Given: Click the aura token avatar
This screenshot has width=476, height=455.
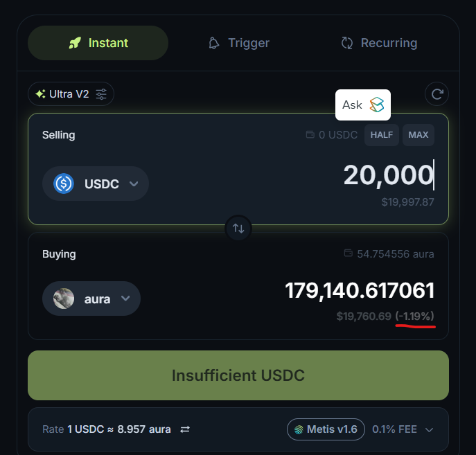Looking at the screenshot, I should [x=64, y=298].
